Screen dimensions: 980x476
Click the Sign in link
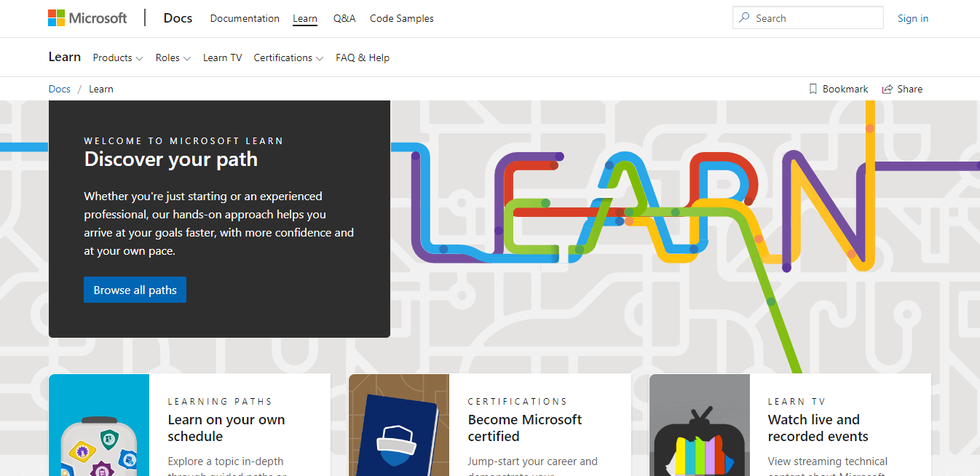click(x=912, y=17)
